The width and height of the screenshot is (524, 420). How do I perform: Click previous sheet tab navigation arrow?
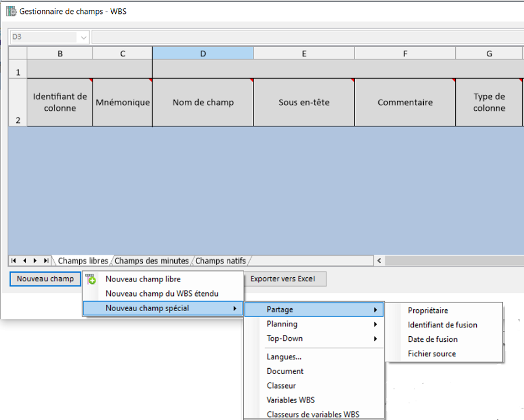(x=24, y=261)
